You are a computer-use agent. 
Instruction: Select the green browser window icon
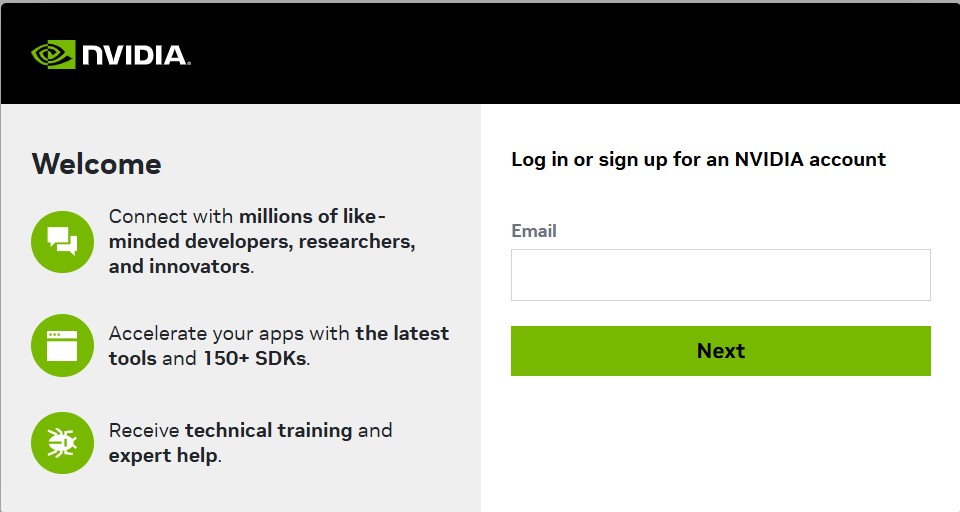tap(62, 345)
